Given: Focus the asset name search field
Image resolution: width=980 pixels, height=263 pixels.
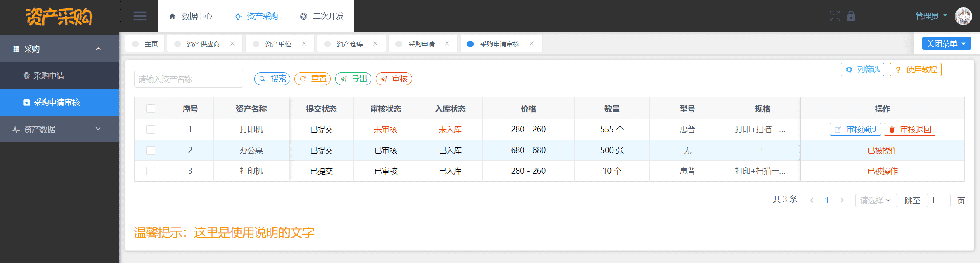Looking at the screenshot, I should coord(188,79).
